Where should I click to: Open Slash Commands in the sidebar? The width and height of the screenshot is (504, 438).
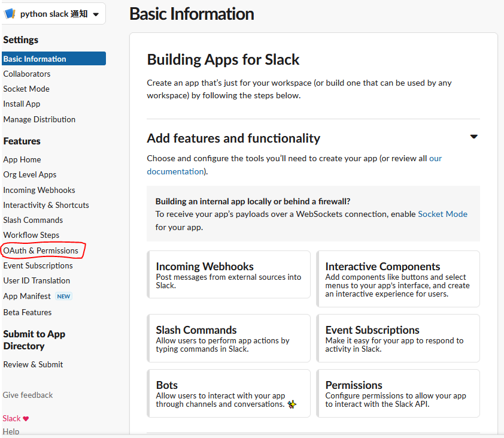33,220
